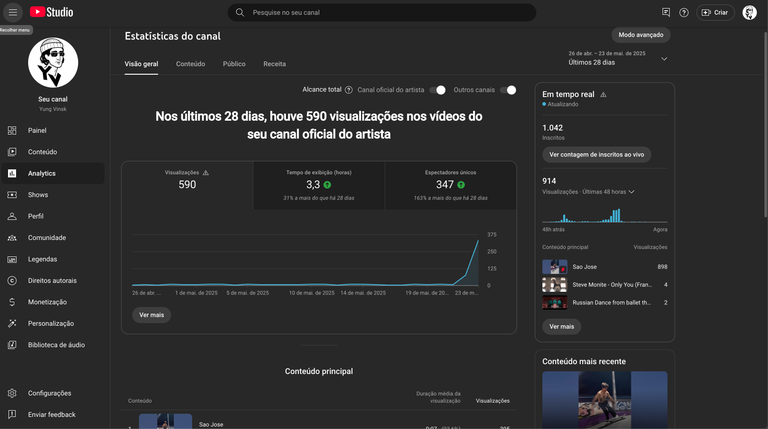Click the Criar button
The height and width of the screenshot is (429, 768).
[715, 12]
